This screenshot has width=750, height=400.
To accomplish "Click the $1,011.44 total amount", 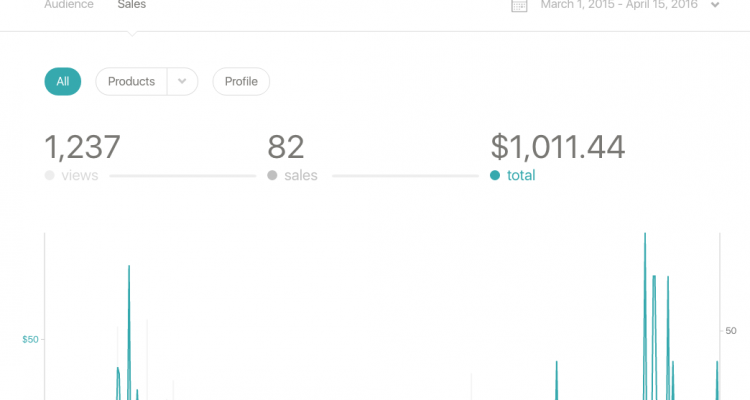I will (x=557, y=147).
